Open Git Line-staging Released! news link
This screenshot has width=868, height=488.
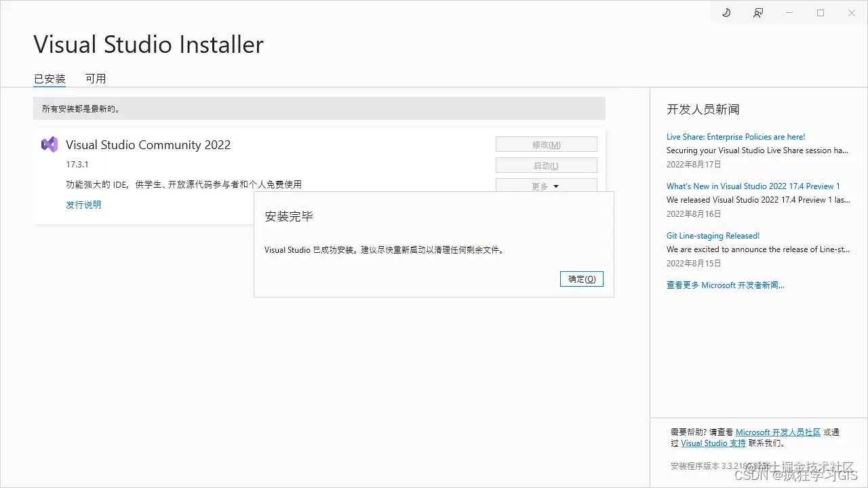(x=713, y=236)
